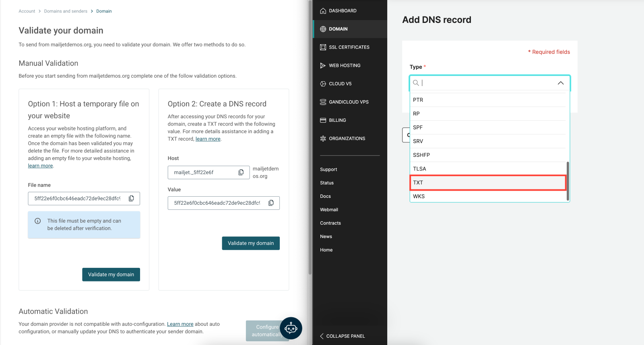Select WKS record type

coord(488,196)
